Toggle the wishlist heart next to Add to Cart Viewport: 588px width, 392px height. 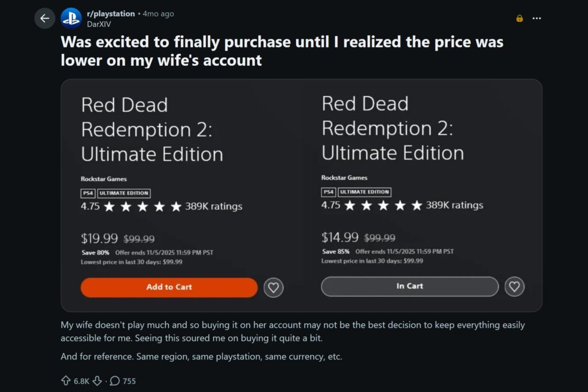click(x=273, y=287)
